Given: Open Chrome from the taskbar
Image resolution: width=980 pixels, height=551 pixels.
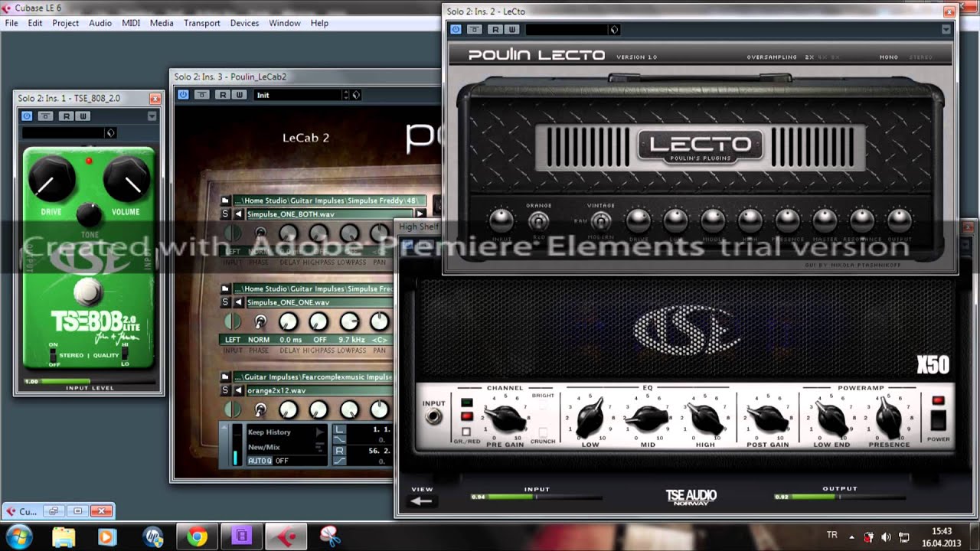Looking at the screenshot, I should 198,536.
